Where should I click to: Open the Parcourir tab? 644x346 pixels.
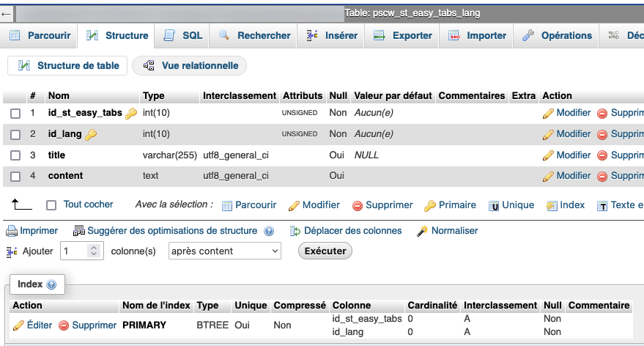(x=40, y=35)
